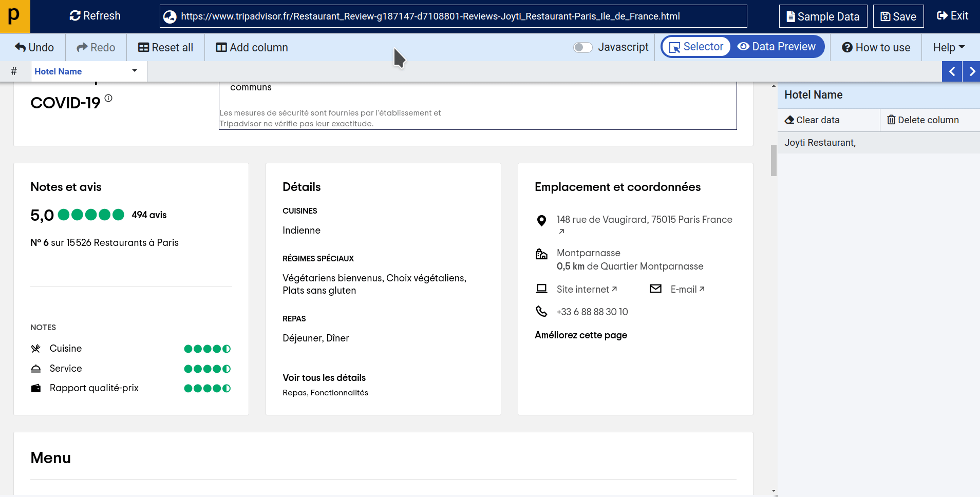Click the COVID-19 info icon
This screenshot has height=497, width=980.
pyautogui.click(x=108, y=98)
